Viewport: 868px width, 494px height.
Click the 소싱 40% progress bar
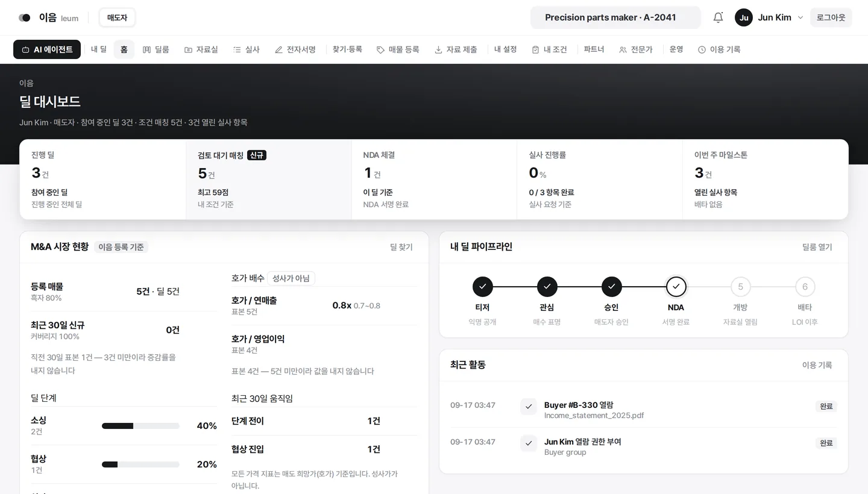(x=140, y=426)
